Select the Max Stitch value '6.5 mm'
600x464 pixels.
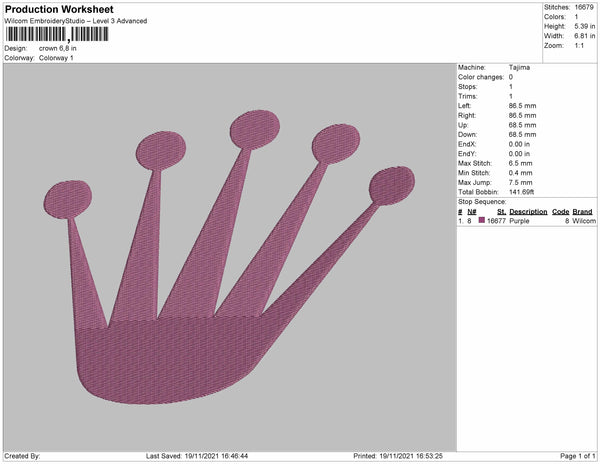tap(520, 163)
